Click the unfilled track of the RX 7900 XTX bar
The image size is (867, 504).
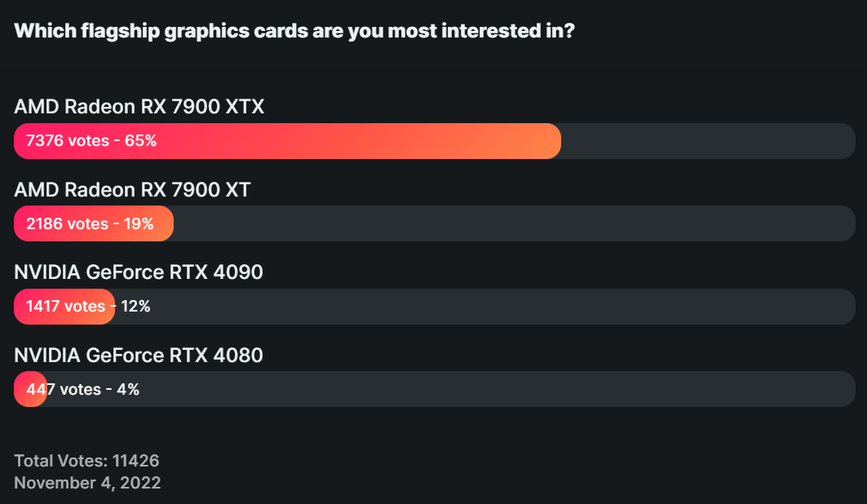point(708,141)
